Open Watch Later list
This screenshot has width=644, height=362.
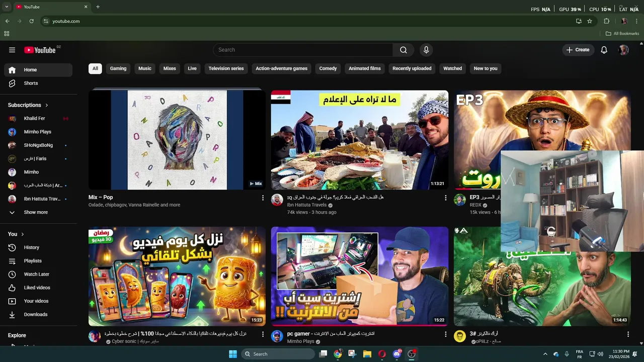(x=38, y=274)
